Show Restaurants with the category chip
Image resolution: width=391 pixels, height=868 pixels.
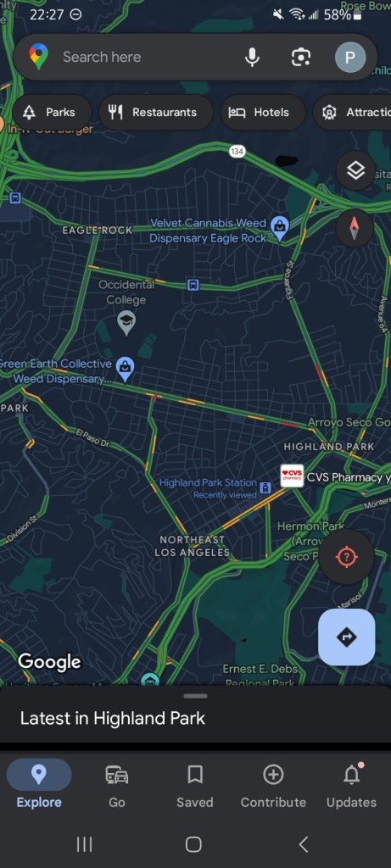155,113
